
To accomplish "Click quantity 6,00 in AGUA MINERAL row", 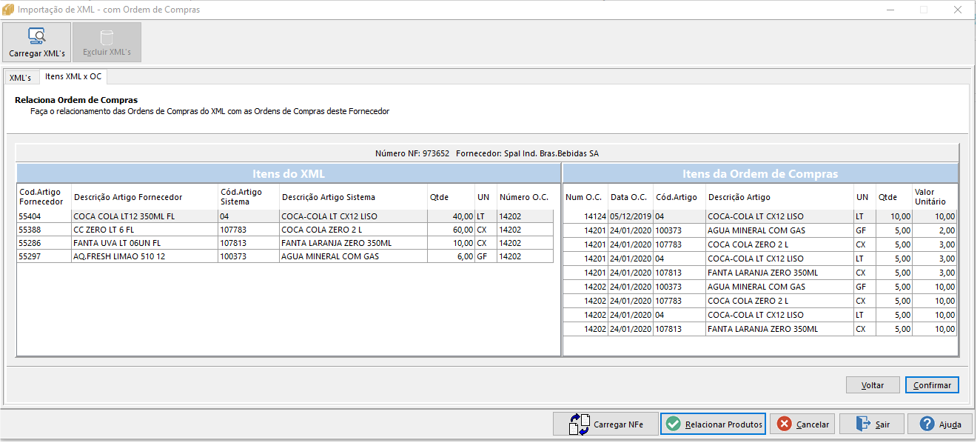I will (451, 256).
